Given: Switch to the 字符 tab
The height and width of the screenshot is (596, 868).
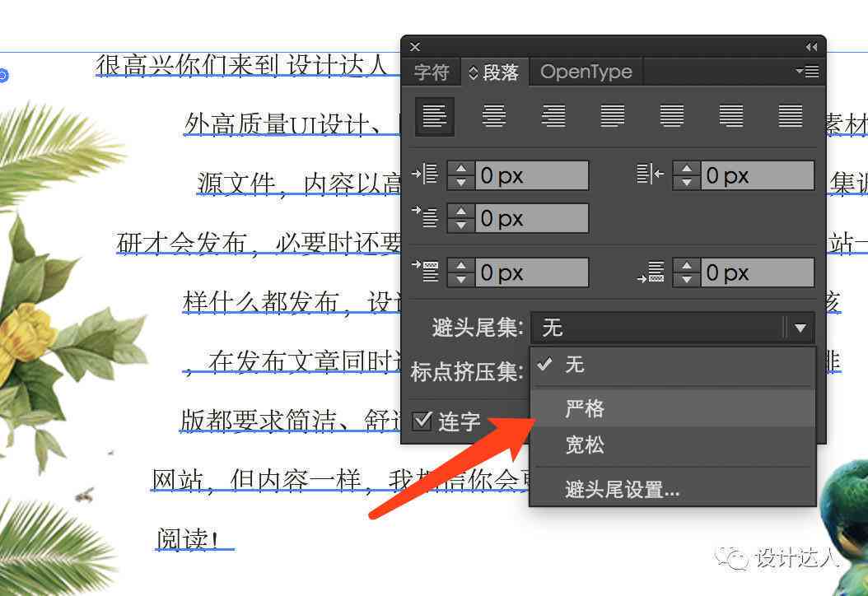Looking at the screenshot, I should point(432,72).
